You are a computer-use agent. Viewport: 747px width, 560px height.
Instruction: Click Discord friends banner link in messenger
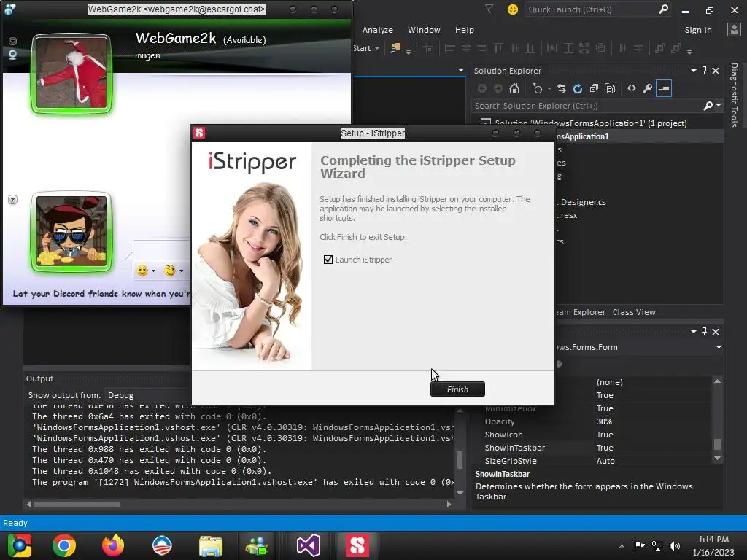pyautogui.click(x=101, y=294)
